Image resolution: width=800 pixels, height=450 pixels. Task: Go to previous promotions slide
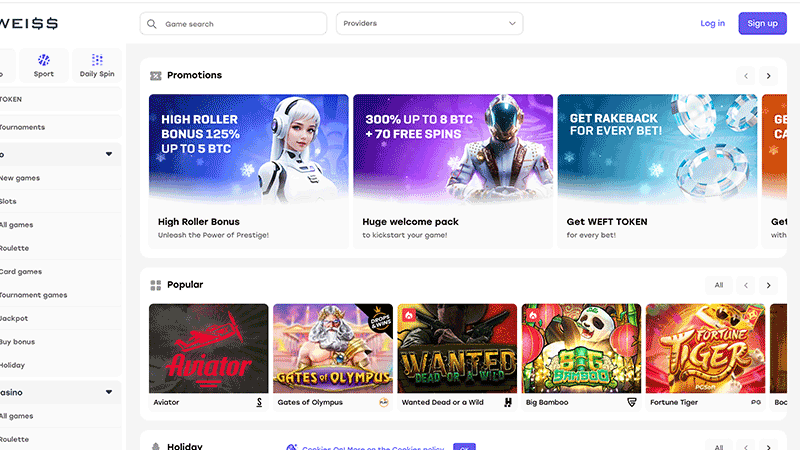[746, 76]
